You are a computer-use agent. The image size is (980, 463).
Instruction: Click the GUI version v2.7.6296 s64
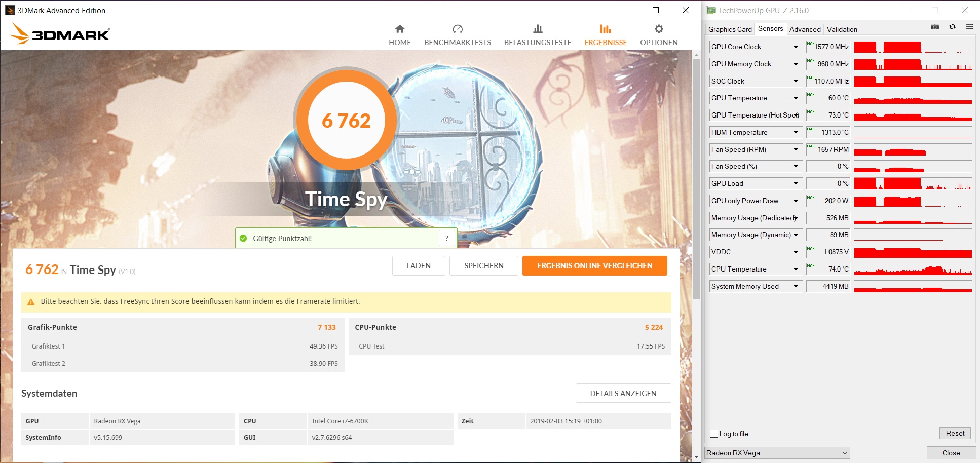[332, 438]
